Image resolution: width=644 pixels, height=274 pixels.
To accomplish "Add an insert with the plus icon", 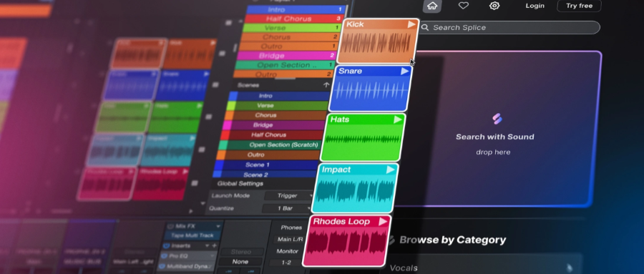I will point(214,245).
